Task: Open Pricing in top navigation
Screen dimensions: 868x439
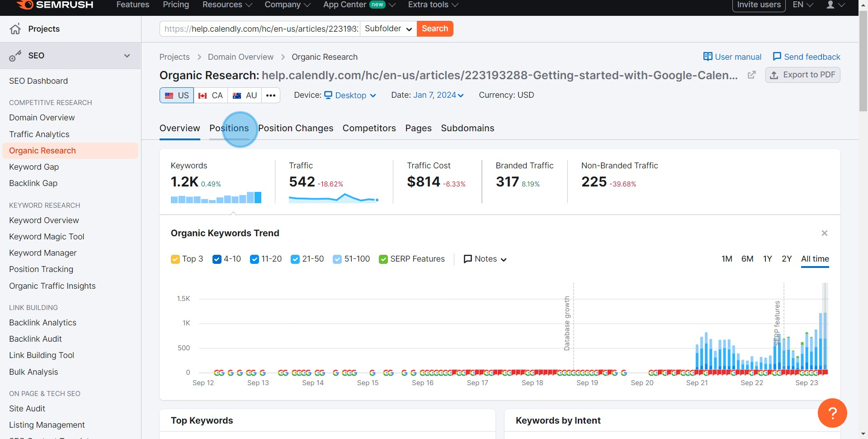Action: click(176, 5)
